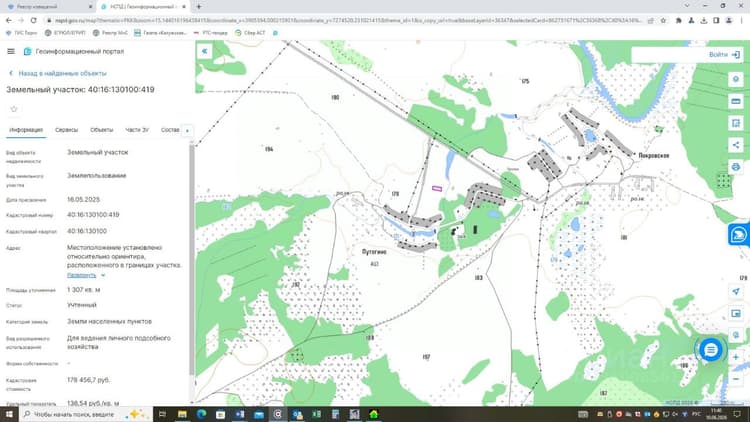Locate my position with the arrow icon

coord(736,291)
